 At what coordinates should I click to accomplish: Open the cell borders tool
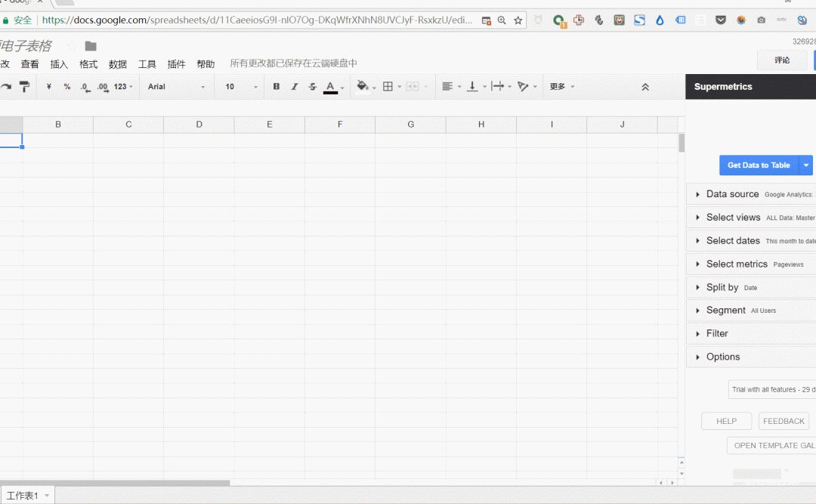[x=388, y=86]
